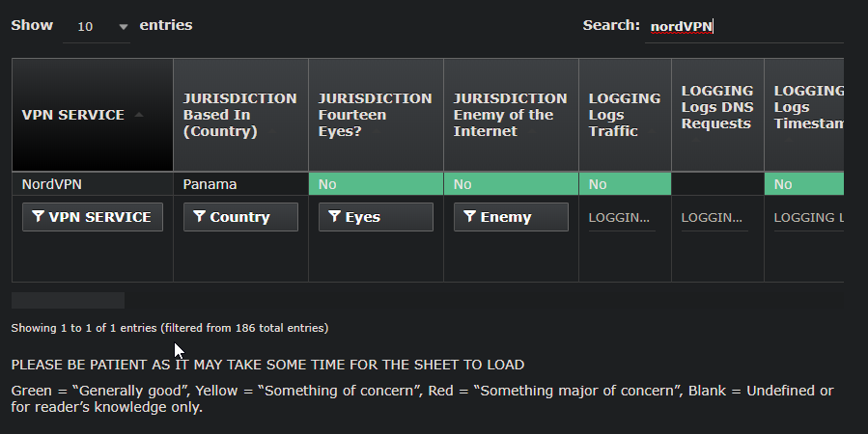
Task: Click the horizontal scrollbar below the table
Action: pyautogui.click(x=68, y=300)
